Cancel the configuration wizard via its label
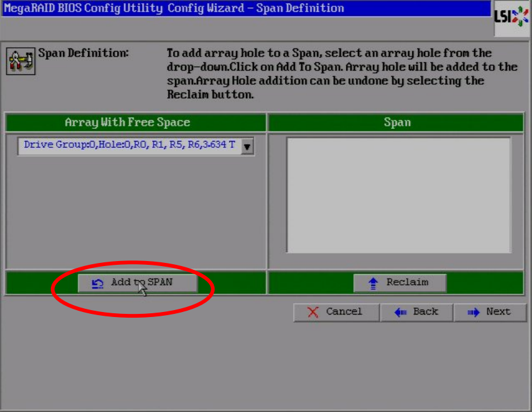The height and width of the screenshot is (412, 532). (344, 312)
